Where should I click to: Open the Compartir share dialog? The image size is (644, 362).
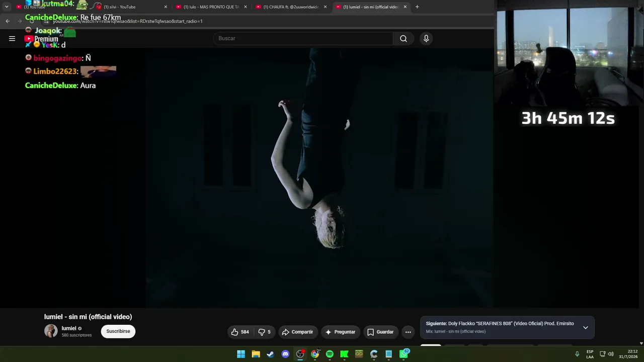coord(298,332)
